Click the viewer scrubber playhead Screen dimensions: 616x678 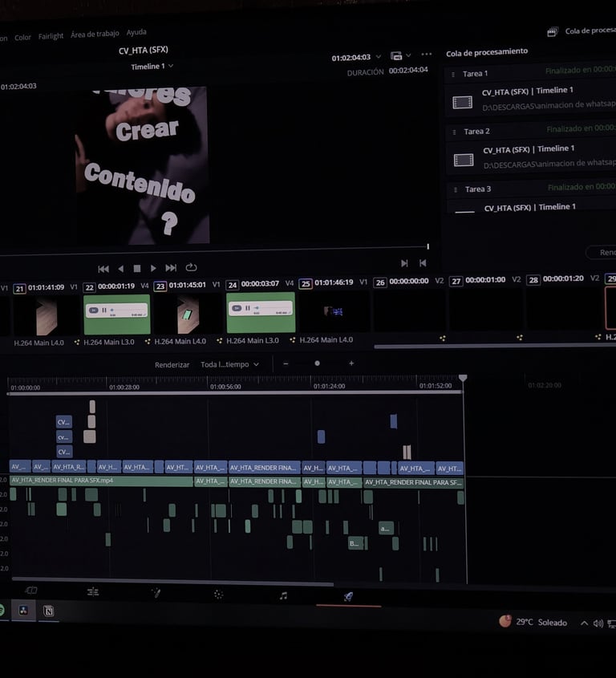coord(428,246)
